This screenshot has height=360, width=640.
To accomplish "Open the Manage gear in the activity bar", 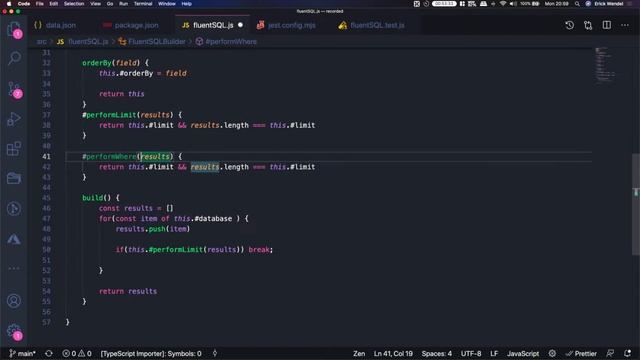I will [x=14, y=331].
